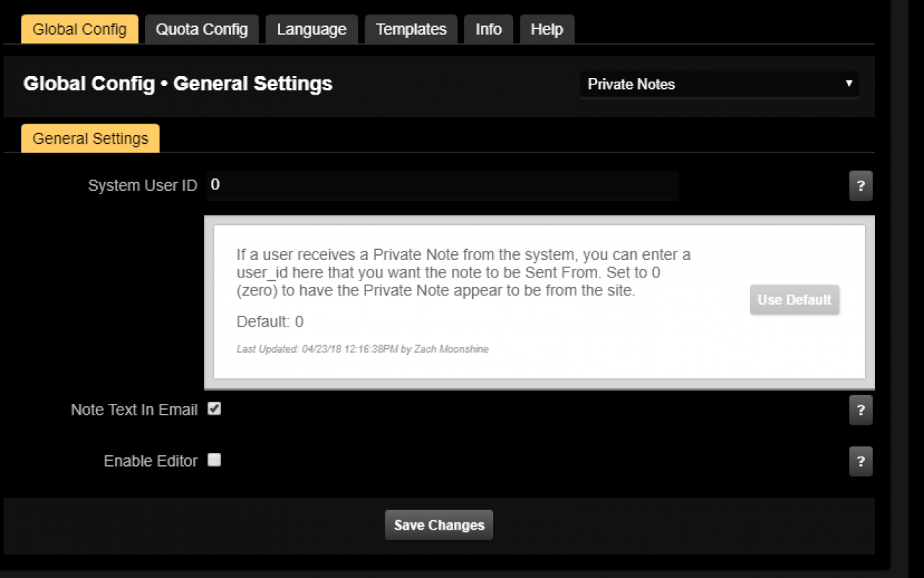Viewport: 924px width, 578px height.
Task: Click the Note Text In Email label
Action: pyautogui.click(x=134, y=410)
